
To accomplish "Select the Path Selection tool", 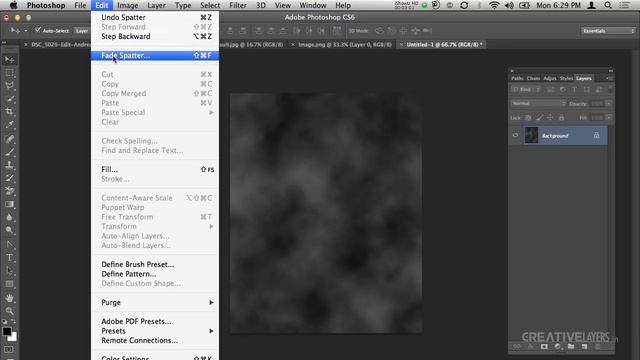I will (9, 271).
